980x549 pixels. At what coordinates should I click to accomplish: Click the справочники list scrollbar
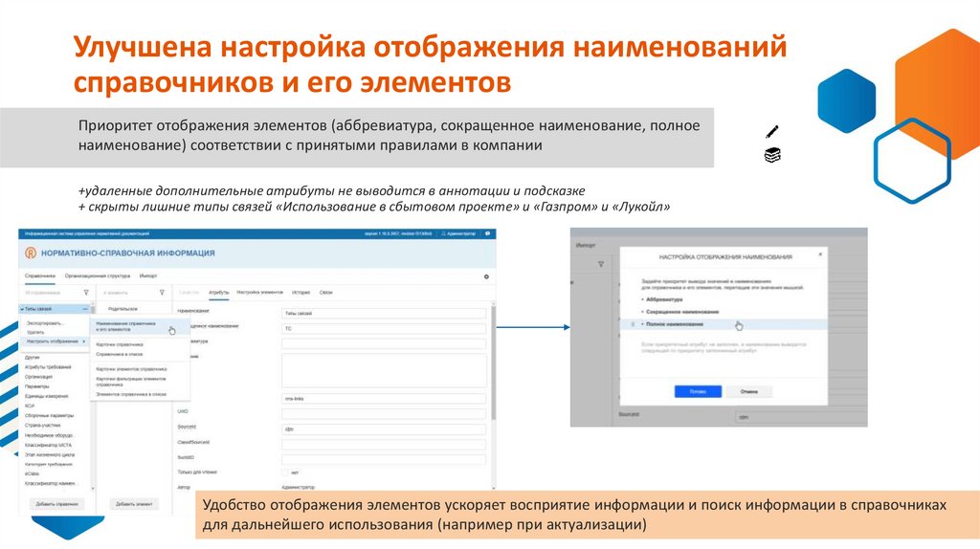click(94, 395)
